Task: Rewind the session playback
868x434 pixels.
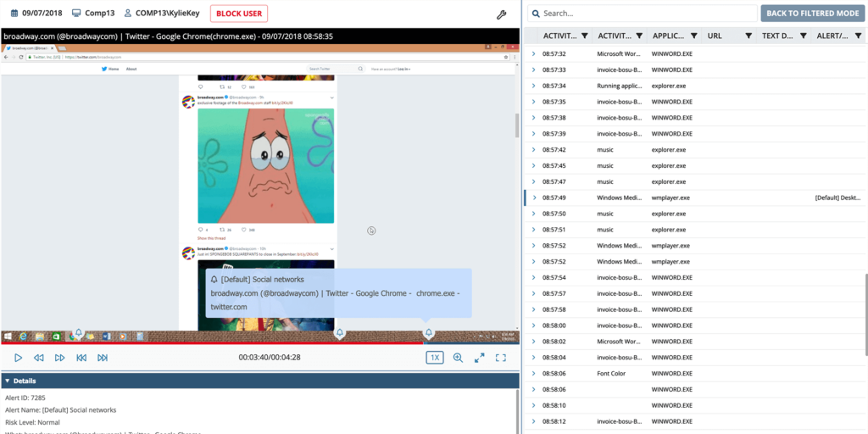Action: point(39,358)
